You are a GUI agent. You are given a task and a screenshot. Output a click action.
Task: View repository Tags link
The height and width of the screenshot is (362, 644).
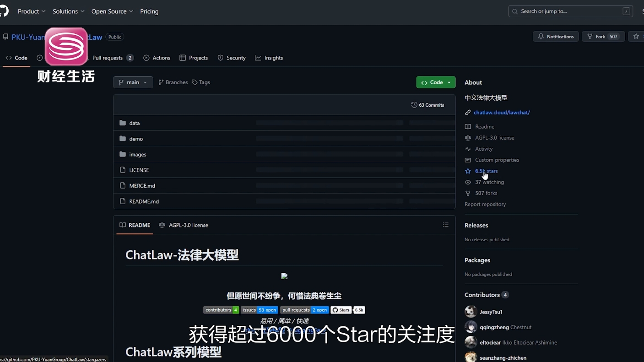point(201,82)
